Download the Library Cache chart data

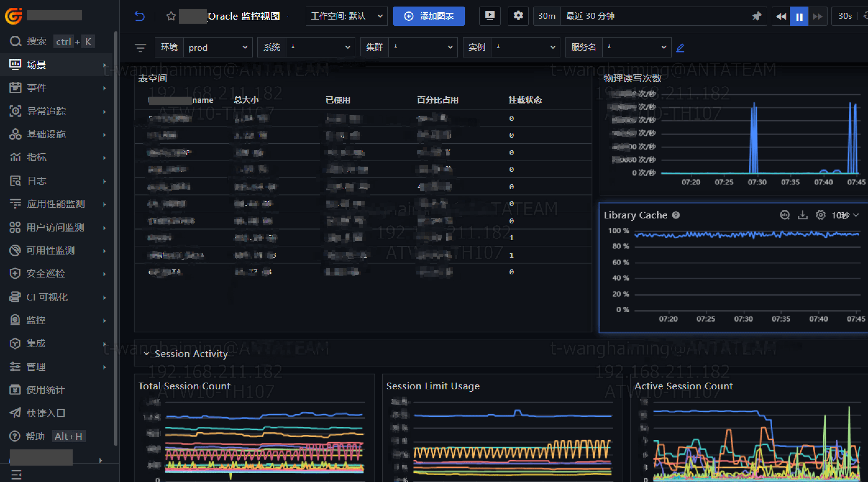(x=803, y=215)
